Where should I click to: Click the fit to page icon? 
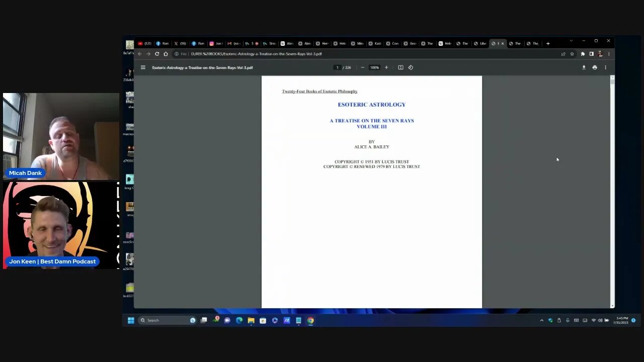(x=400, y=67)
